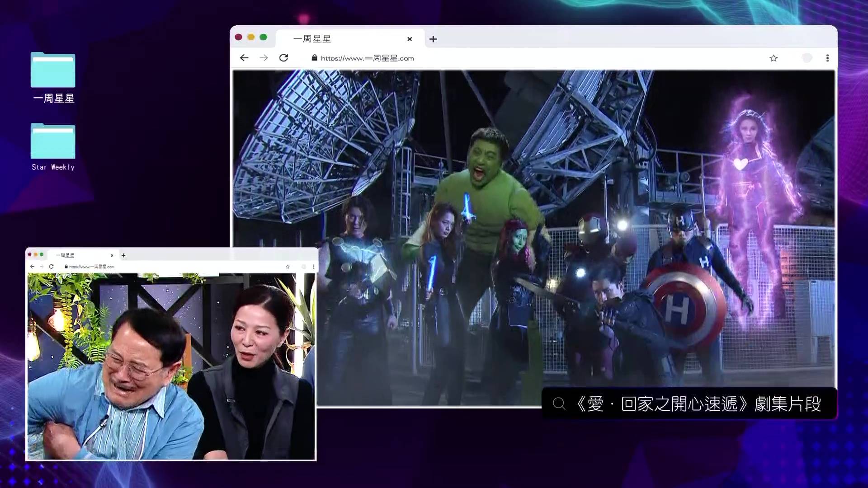868x488 pixels.
Task: Go back in the small browser window
Action: tap(32, 267)
